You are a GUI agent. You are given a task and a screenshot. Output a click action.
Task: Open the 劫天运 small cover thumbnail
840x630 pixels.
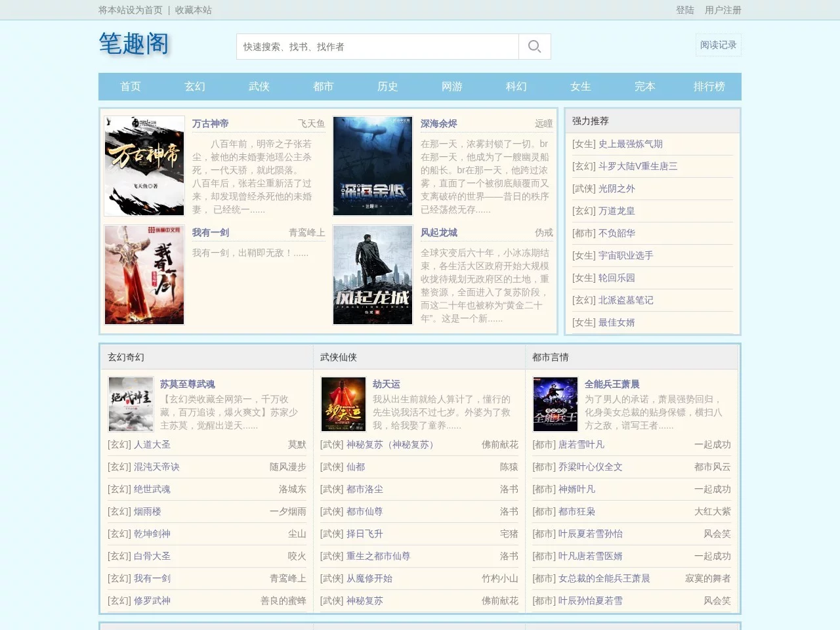343,404
